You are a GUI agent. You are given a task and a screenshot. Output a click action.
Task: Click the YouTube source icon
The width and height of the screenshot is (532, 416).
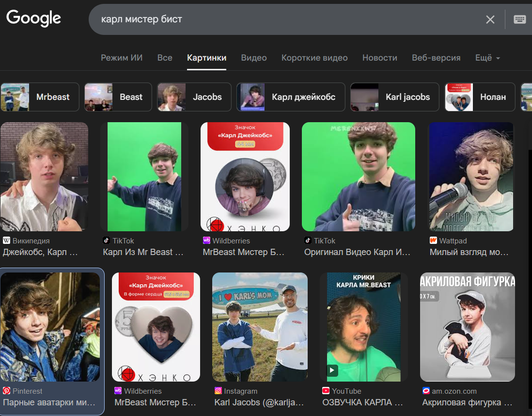(x=326, y=391)
